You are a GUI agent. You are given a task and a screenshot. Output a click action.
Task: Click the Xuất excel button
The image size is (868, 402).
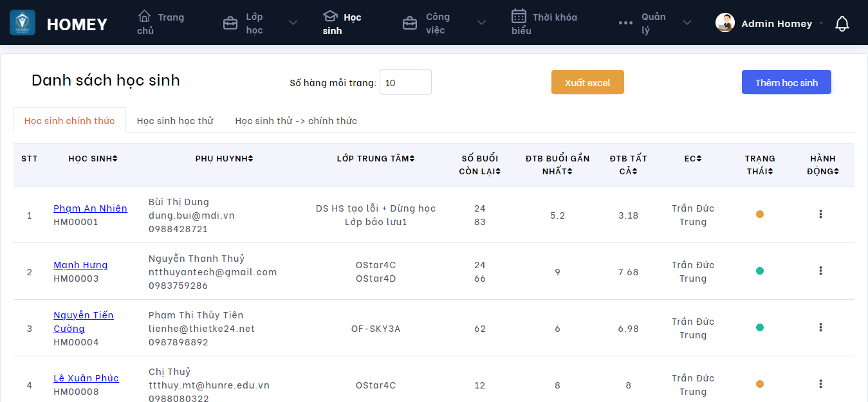[x=587, y=82]
